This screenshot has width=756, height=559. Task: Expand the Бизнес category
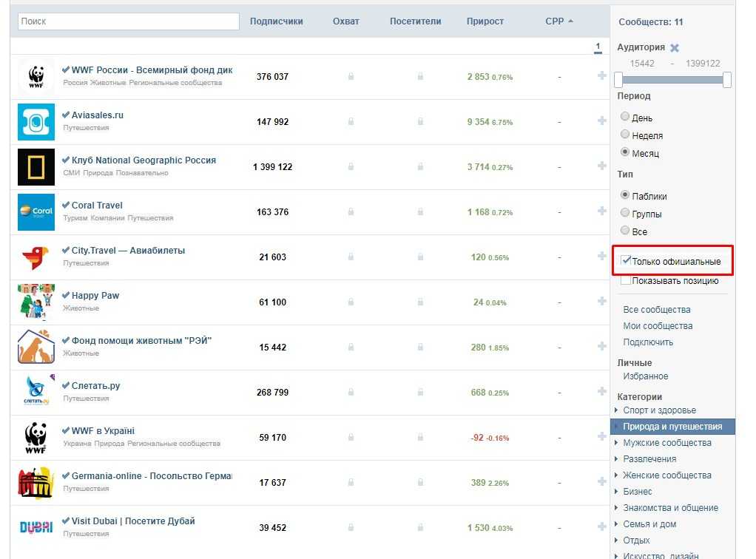point(637,492)
